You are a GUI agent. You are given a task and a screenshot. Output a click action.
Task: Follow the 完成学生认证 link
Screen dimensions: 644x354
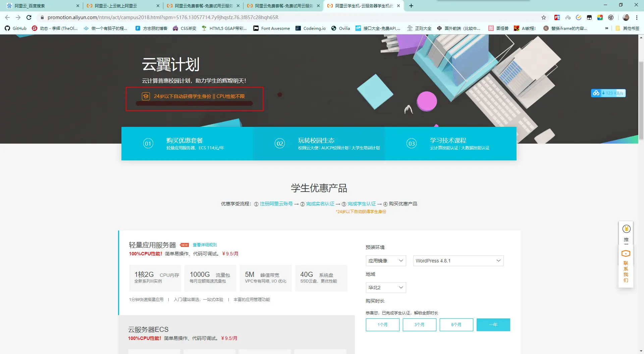pyautogui.click(x=362, y=204)
